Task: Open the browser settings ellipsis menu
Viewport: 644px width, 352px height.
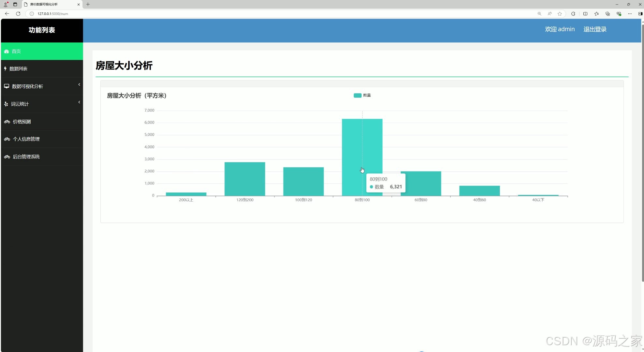Action: pyautogui.click(x=630, y=14)
